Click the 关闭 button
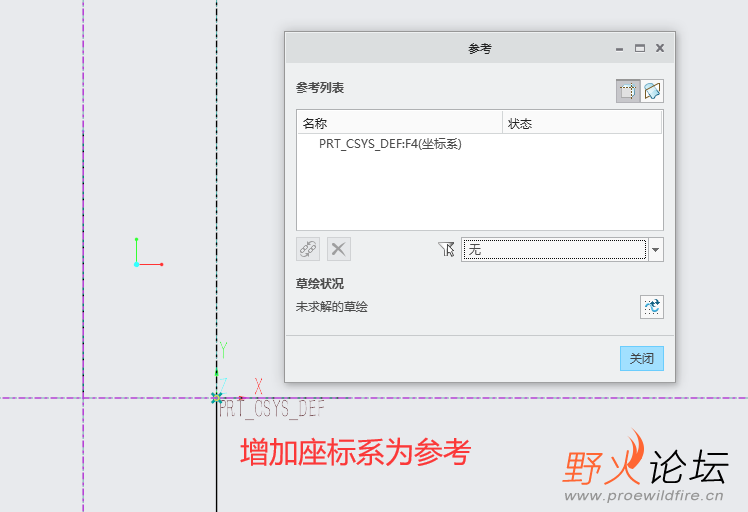This screenshot has width=748, height=512. (642, 358)
